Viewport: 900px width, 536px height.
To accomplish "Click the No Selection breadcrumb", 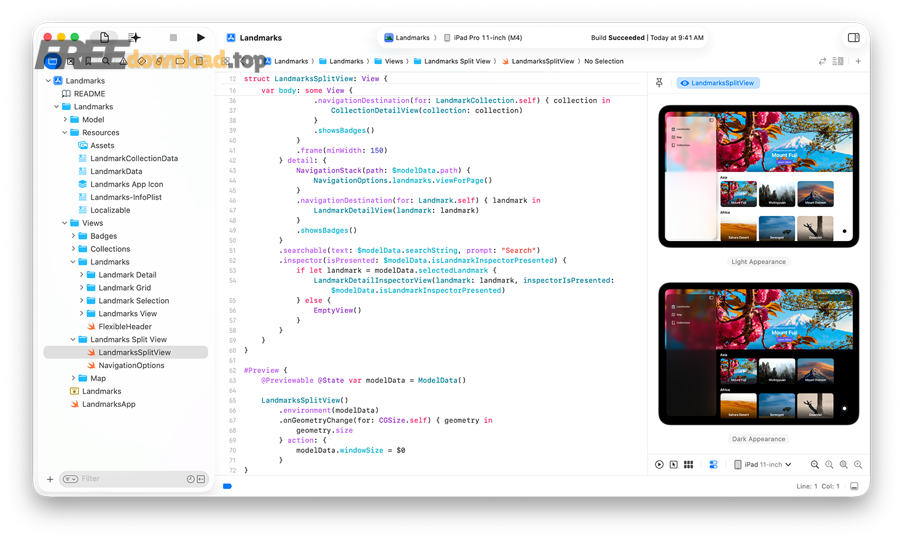I will 604,61.
